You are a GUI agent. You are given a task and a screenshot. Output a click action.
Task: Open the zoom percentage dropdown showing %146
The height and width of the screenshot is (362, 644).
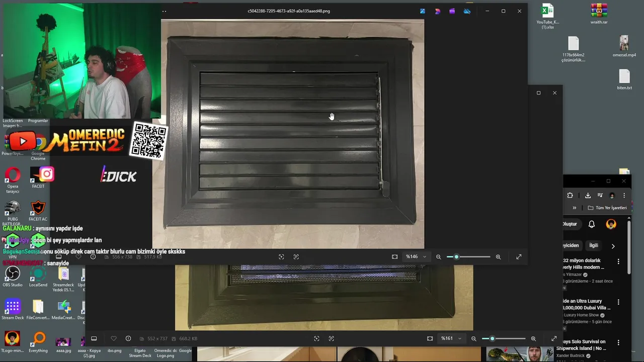coord(416,256)
